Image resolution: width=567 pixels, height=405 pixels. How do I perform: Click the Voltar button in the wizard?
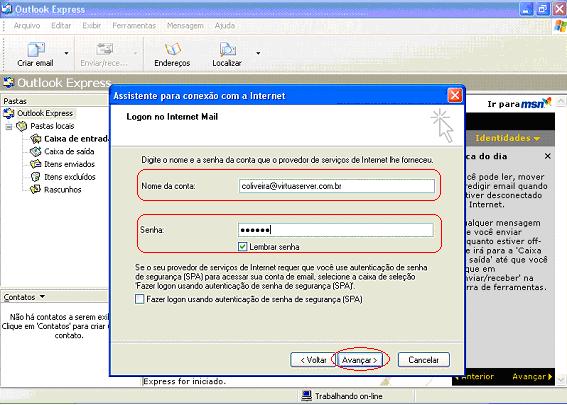point(313,360)
